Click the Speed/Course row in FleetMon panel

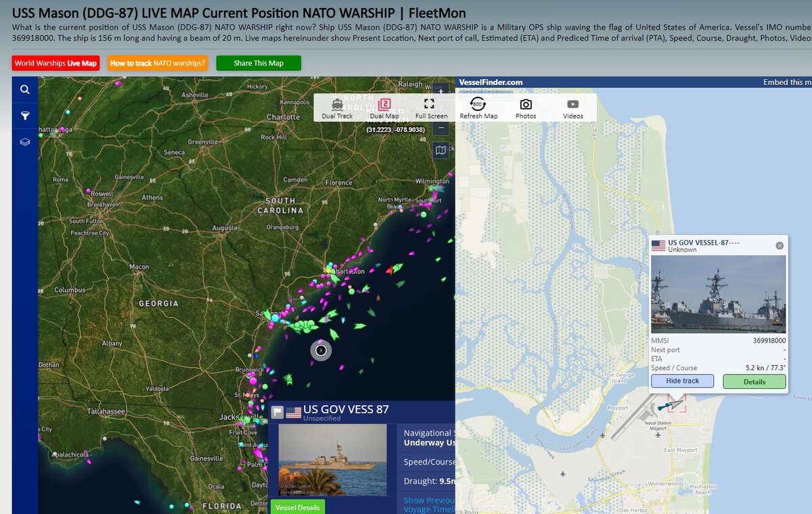click(x=429, y=462)
